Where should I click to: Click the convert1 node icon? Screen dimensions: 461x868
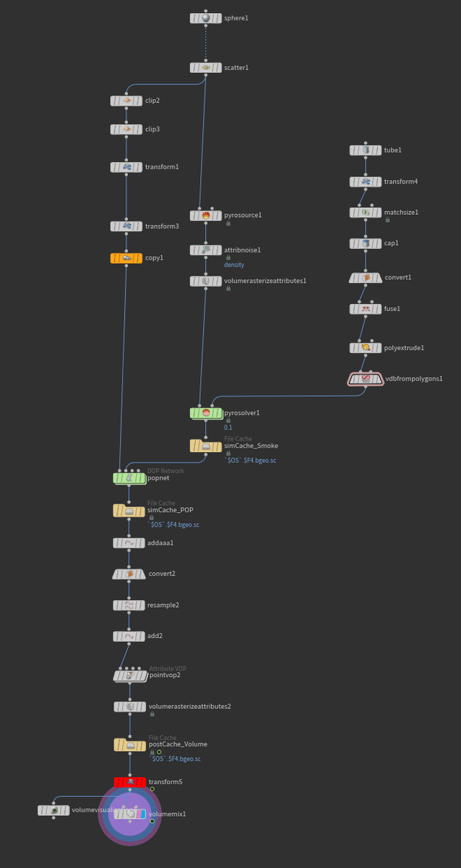tap(366, 278)
